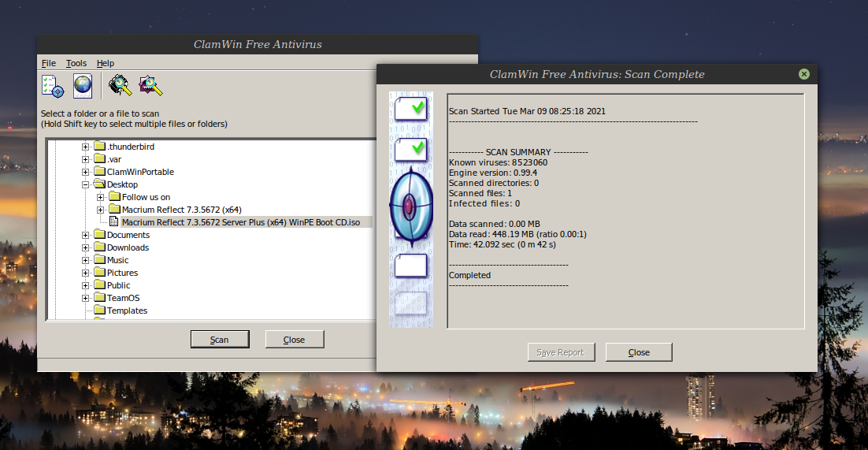The height and width of the screenshot is (450, 868).
Task: Click the 'Scan Started' timestamp line
Action: click(527, 111)
